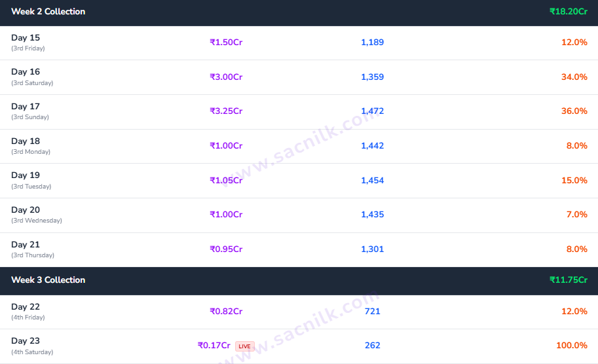The width and height of the screenshot is (598, 364).
Task: Click the ₹11.75Cr Week 3 total
Action: pos(569,280)
